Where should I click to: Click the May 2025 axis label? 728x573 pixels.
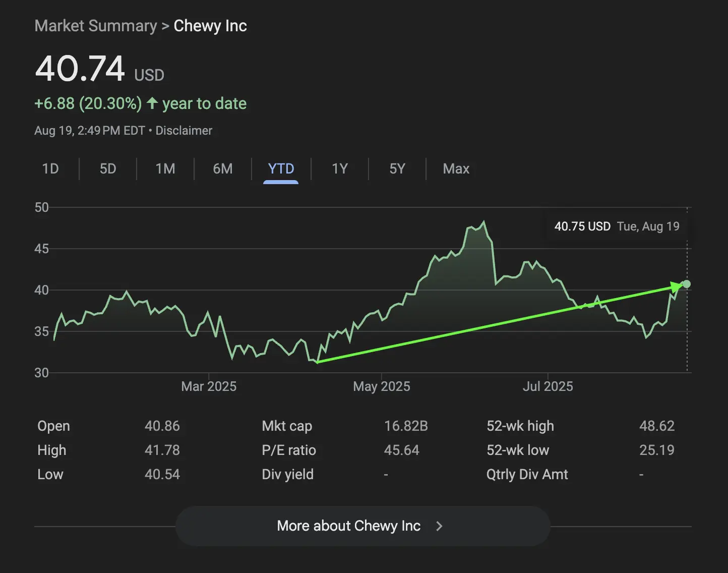(382, 386)
